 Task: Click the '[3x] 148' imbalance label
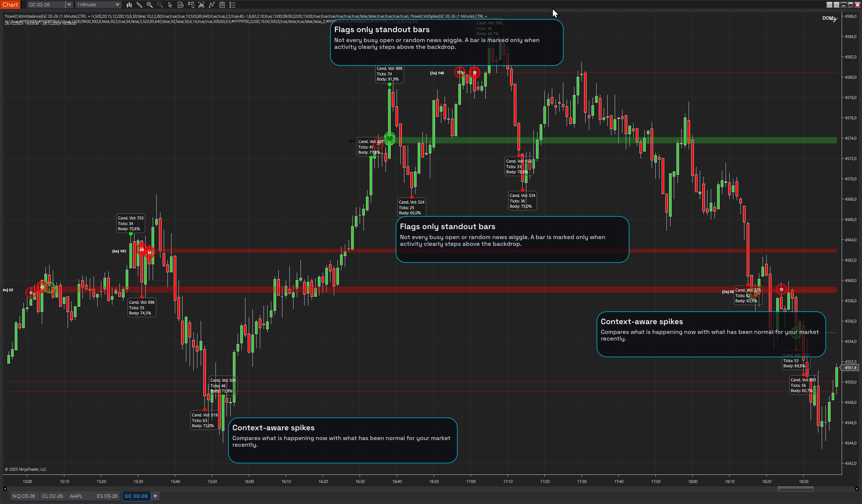437,73
